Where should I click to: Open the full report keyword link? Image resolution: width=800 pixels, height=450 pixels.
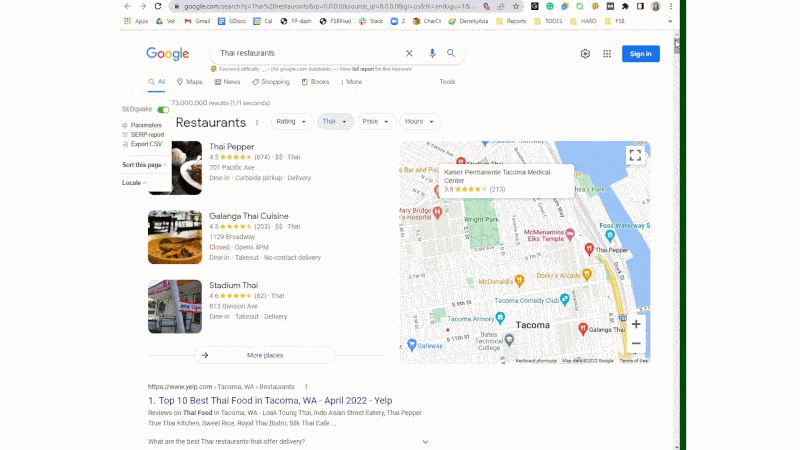[363, 69]
